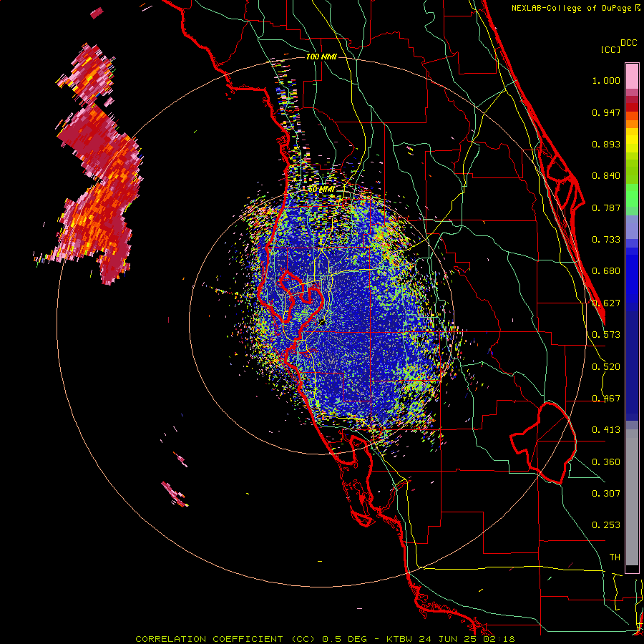644x644 pixels.
Task: Click the 0.787 scale value
Action: pyautogui.click(x=606, y=208)
